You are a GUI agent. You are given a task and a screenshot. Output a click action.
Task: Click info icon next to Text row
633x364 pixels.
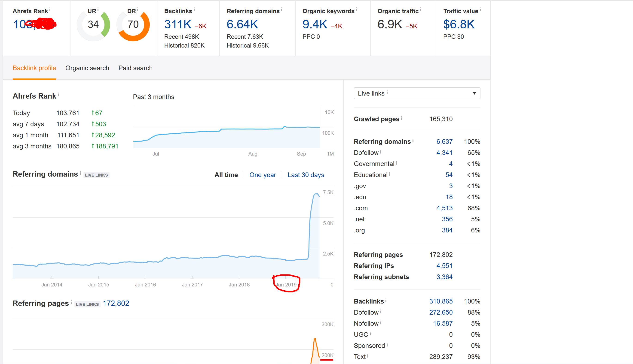(x=368, y=355)
